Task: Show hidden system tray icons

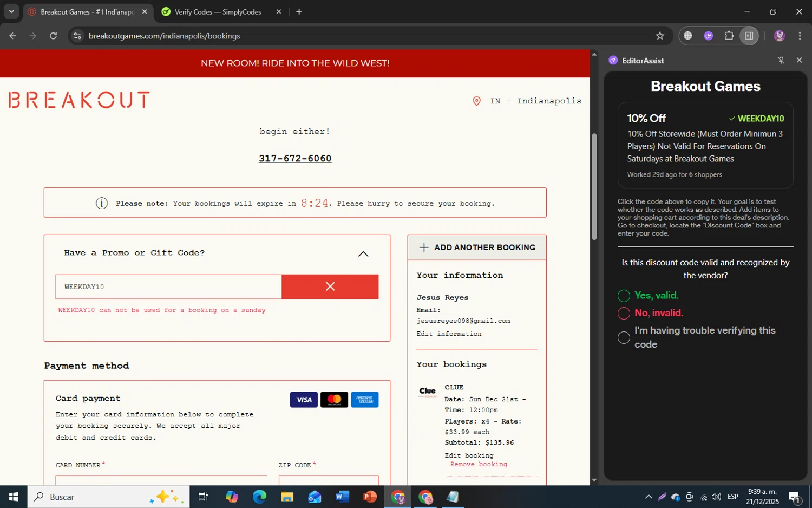Action: (x=649, y=497)
